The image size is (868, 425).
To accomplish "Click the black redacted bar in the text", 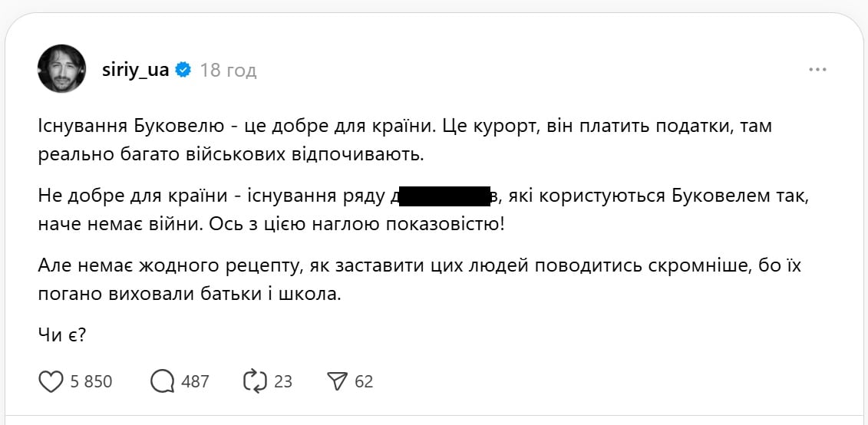I will pos(445,197).
